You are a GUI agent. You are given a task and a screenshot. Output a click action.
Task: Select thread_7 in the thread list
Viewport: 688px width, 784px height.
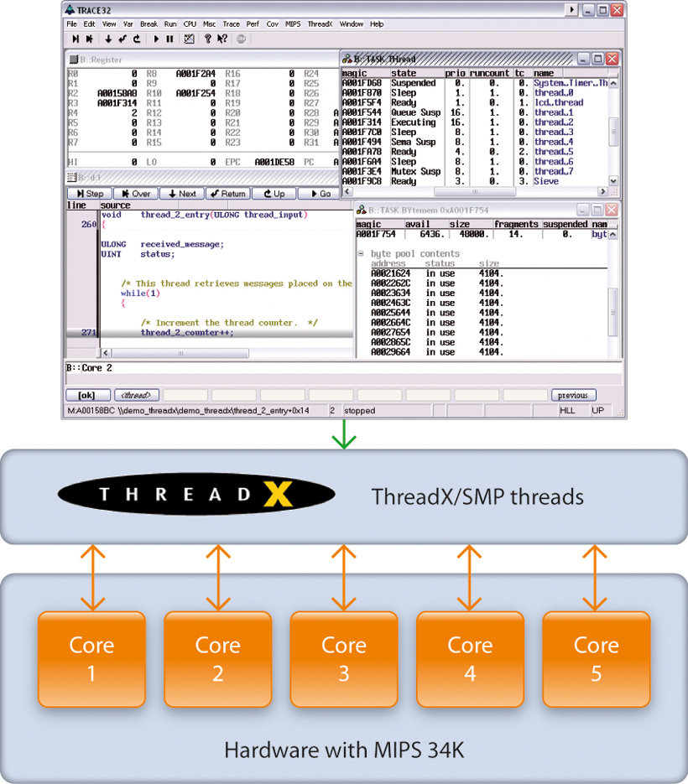click(554, 172)
